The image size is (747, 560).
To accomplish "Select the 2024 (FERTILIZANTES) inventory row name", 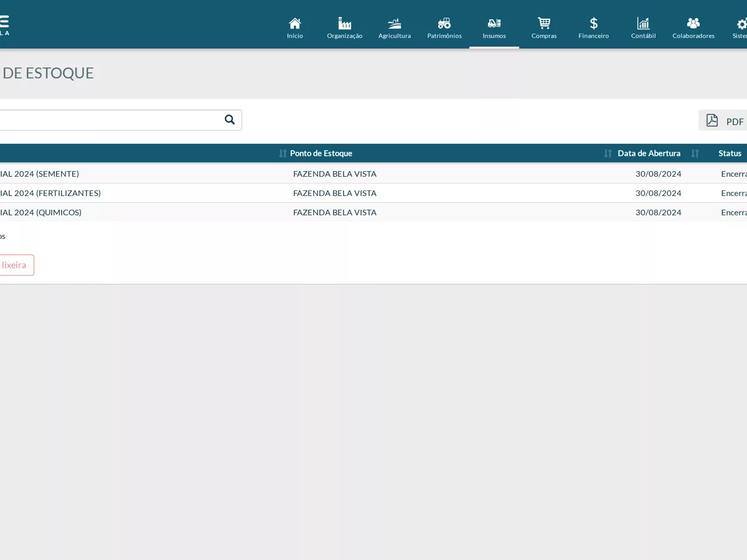I will (50, 193).
